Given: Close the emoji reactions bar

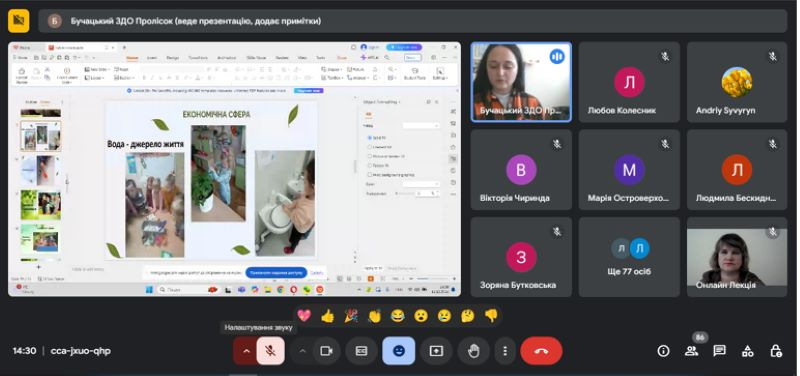Looking at the screenshot, I should click(x=399, y=351).
